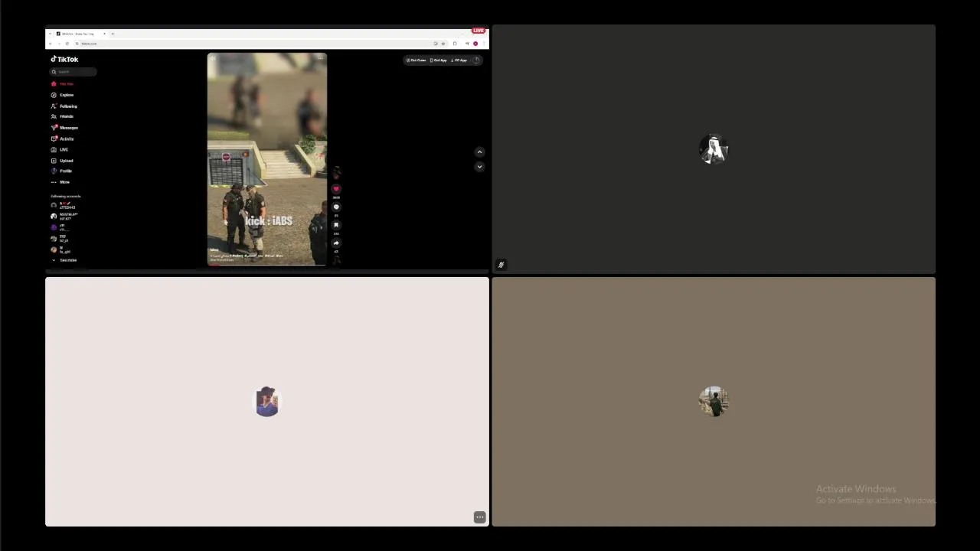Viewport: 980px width, 551px height.
Task: Open Chrome three-dot menu
Action: 484,44
